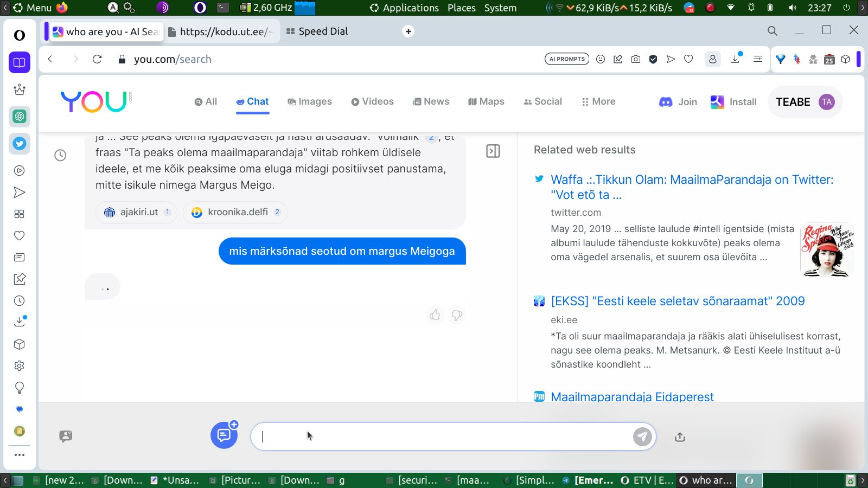Collapse the related results side panel

click(493, 151)
